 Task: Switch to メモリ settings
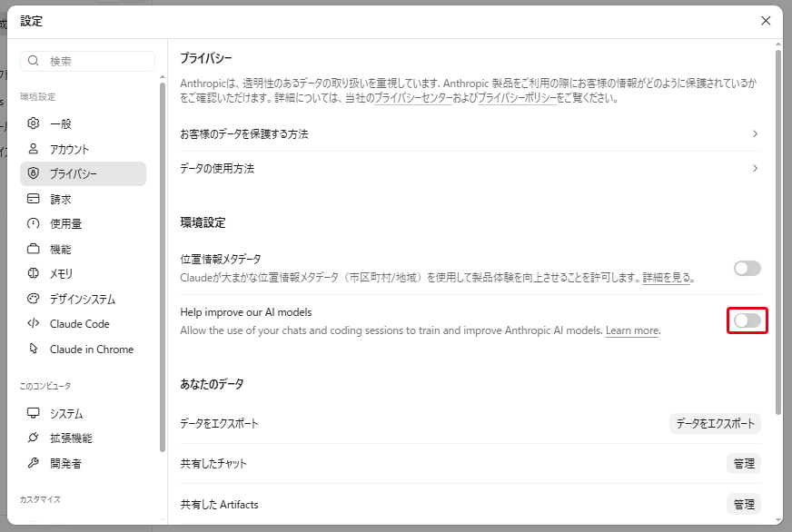[x=83, y=273]
